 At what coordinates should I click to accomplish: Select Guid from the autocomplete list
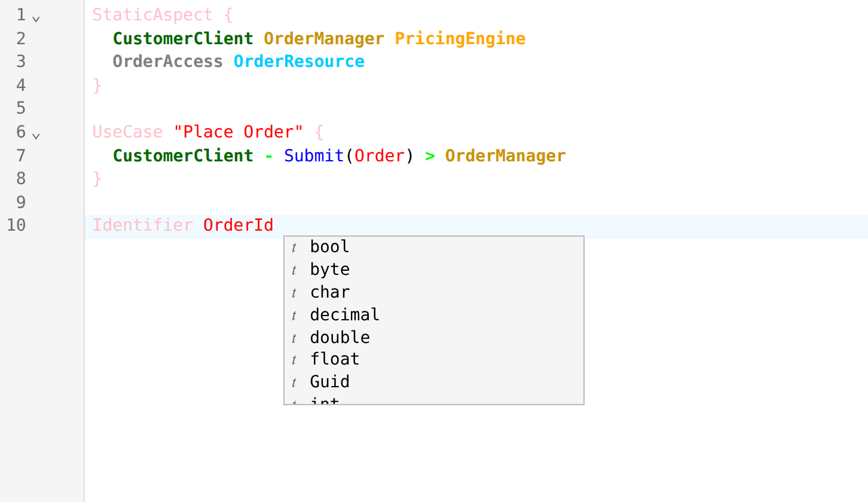434,382
